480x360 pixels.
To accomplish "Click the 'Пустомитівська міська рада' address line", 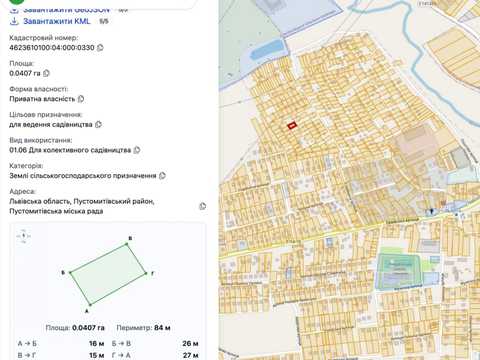I will click(x=56, y=211).
